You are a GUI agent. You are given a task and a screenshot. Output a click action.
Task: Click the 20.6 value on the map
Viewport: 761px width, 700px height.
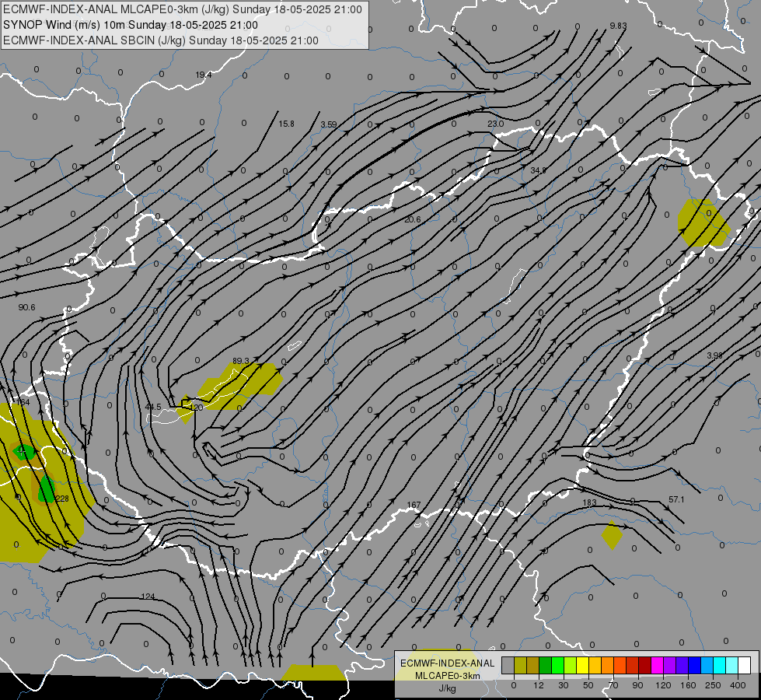[x=413, y=219]
